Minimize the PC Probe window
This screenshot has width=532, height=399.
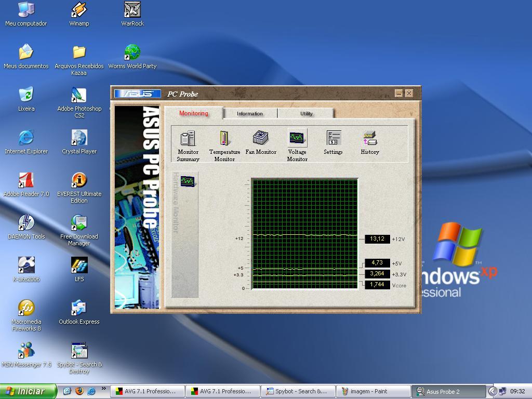point(398,93)
